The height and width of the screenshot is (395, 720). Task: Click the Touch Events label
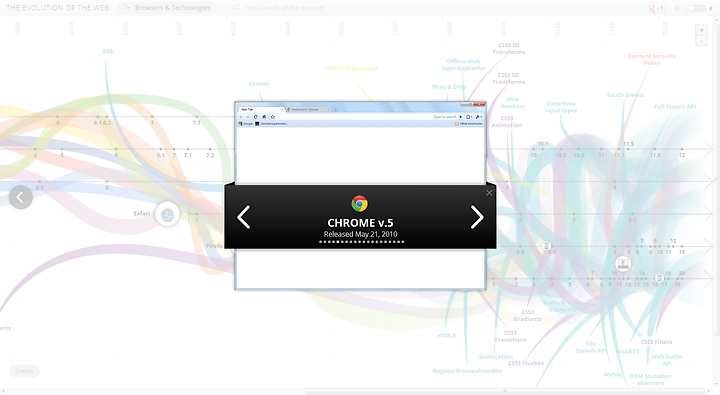625,95
